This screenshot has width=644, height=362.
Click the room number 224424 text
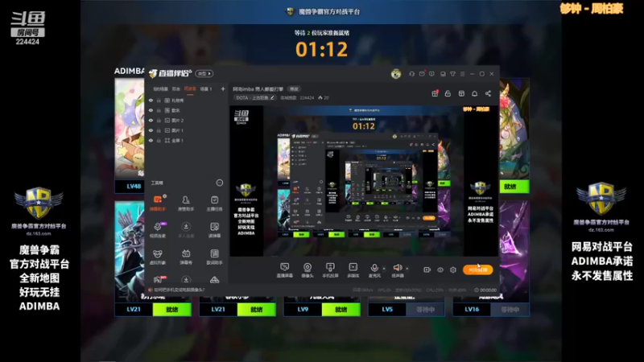(307, 97)
